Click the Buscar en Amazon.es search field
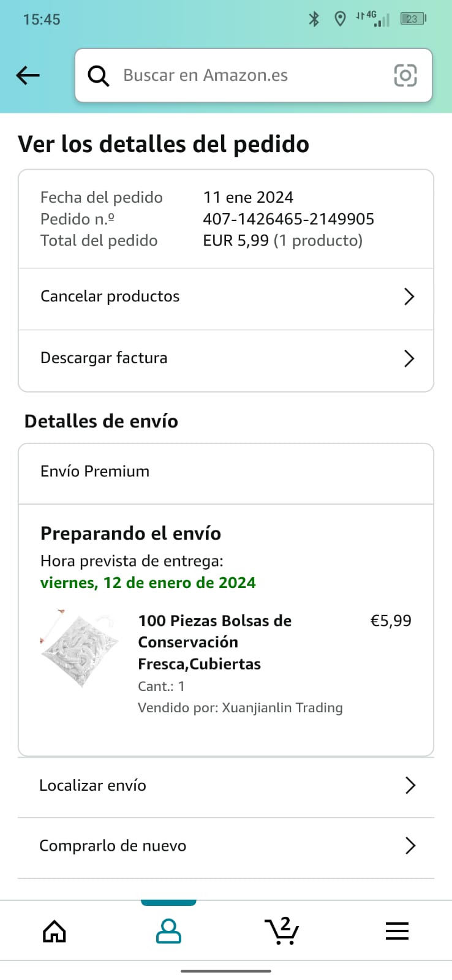 pyautogui.click(x=245, y=75)
